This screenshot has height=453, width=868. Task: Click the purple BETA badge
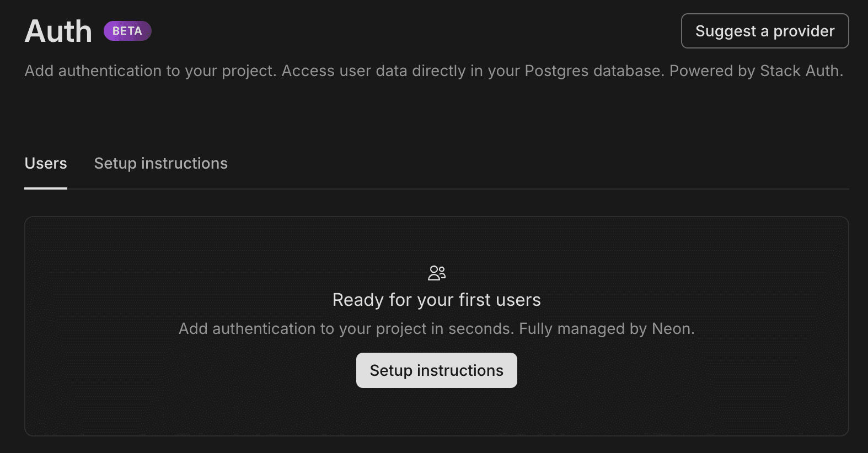[127, 31]
